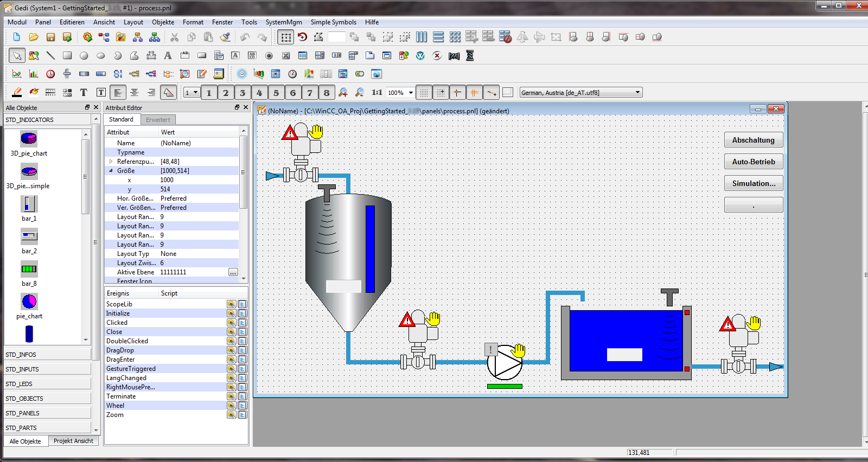
Task: Select the Text label tool
Action: 168,56
